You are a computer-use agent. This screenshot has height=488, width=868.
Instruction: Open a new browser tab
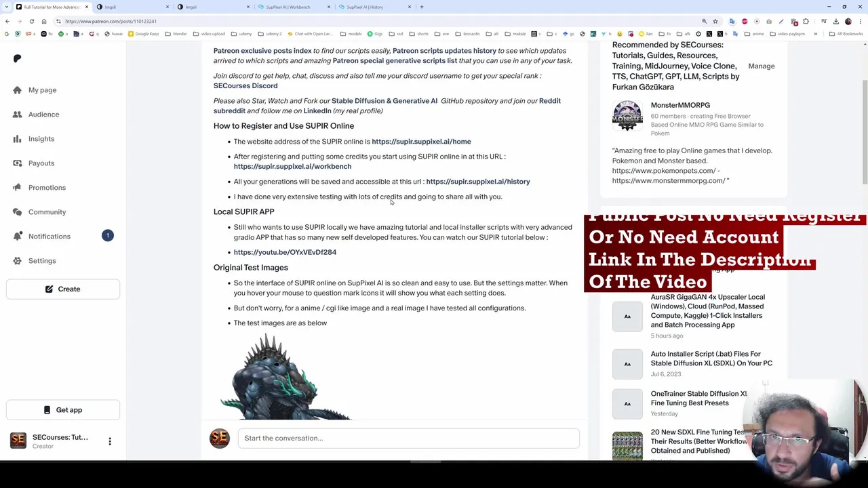click(422, 7)
